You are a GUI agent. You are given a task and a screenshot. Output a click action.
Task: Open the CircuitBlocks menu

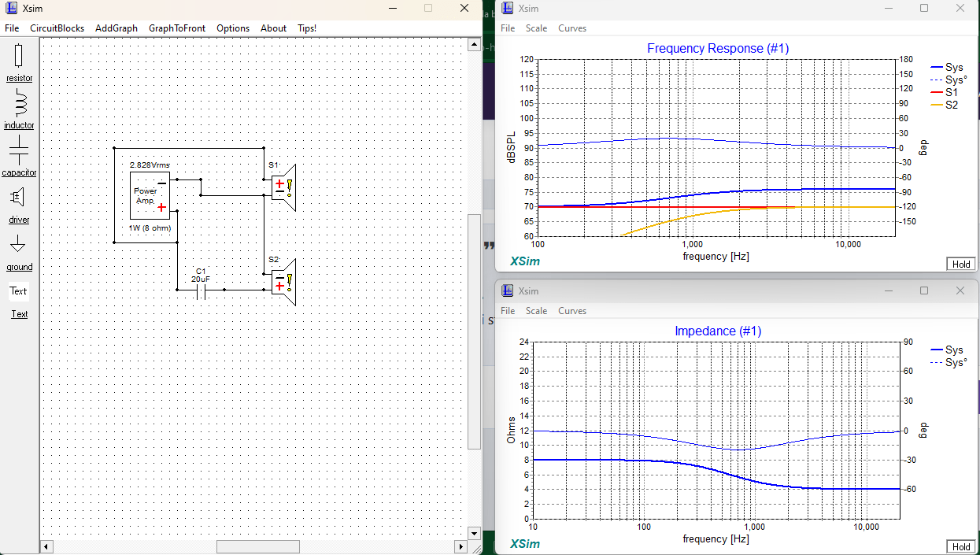[57, 28]
